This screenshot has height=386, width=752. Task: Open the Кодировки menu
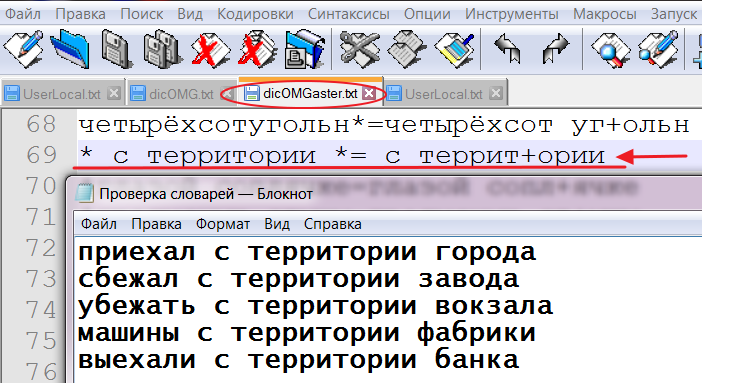[255, 14]
